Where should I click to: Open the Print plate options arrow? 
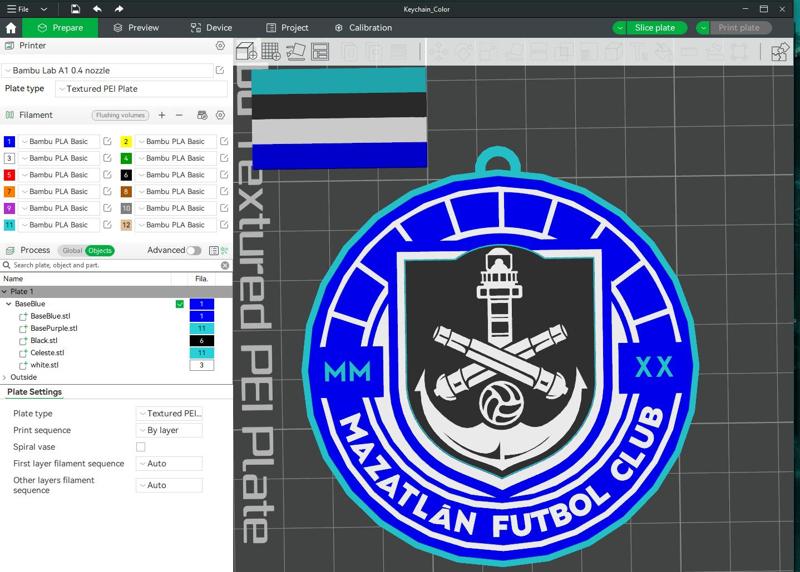pyautogui.click(x=703, y=28)
